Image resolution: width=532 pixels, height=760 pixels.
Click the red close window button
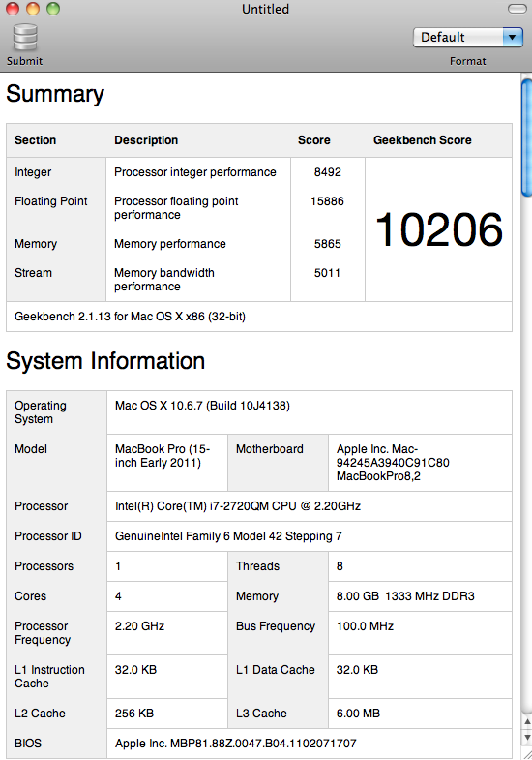pyautogui.click(x=13, y=9)
